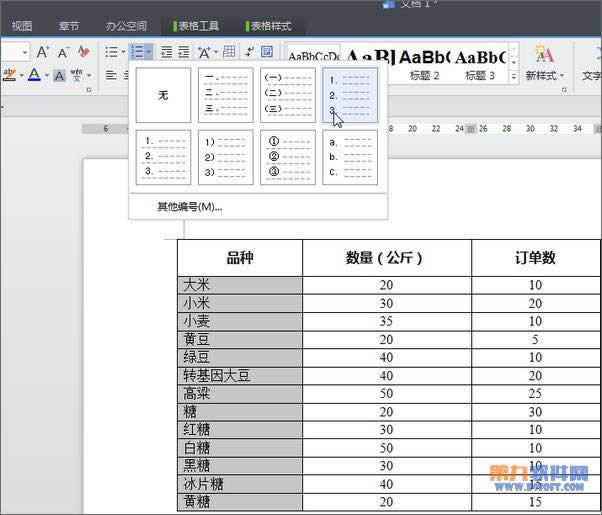Image resolution: width=602 pixels, height=515 pixels.
Task: Expand the numbering list dropdown arrow
Action: coord(148,52)
